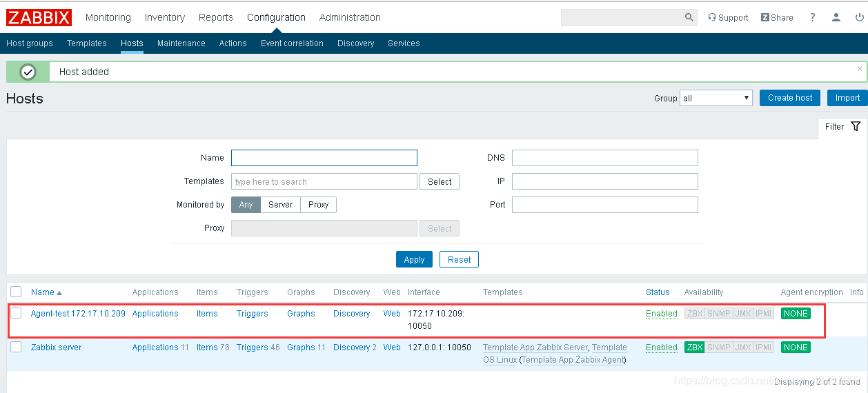
Task: Open the Administration menu
Action: [x=350, y=17]
